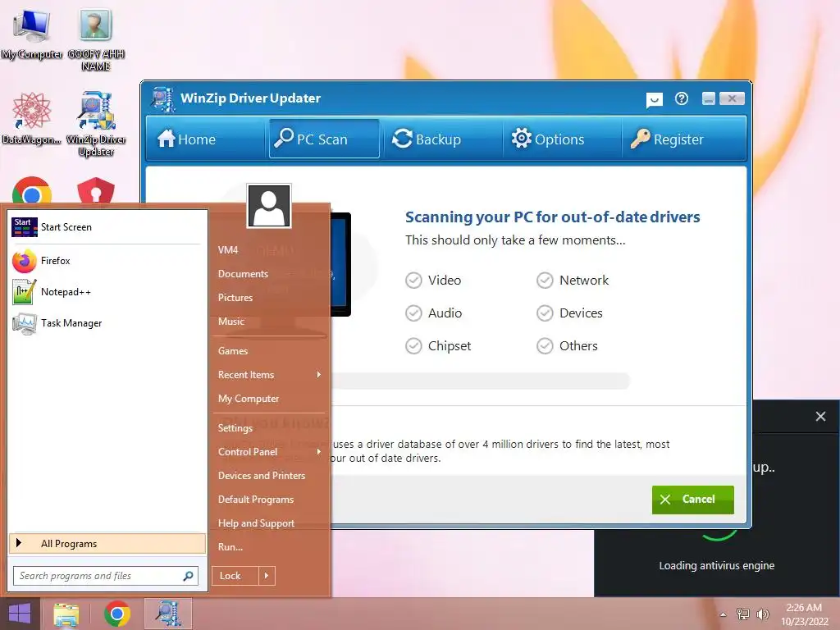
Task: Open Task Manager from the Start menu
Action: point(106,323)
